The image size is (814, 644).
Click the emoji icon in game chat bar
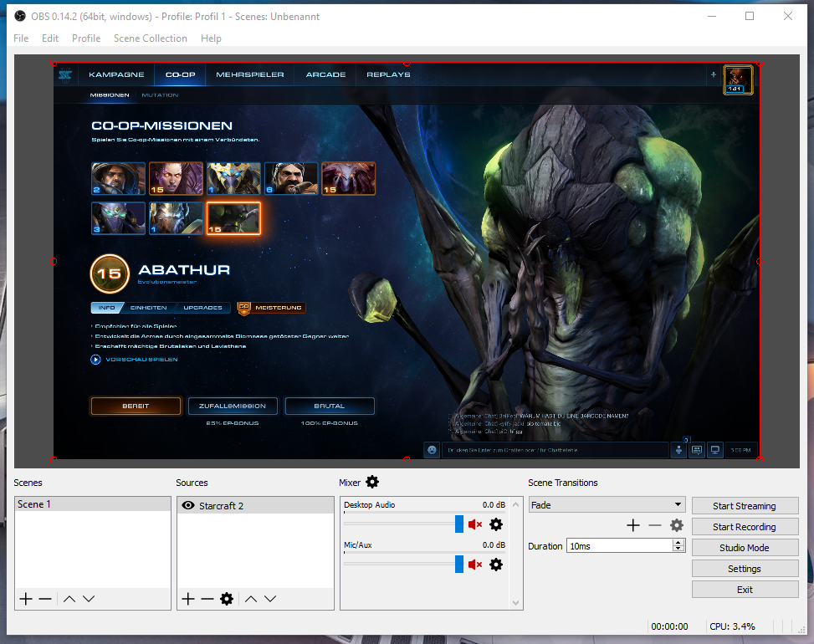tap(432, 450)
